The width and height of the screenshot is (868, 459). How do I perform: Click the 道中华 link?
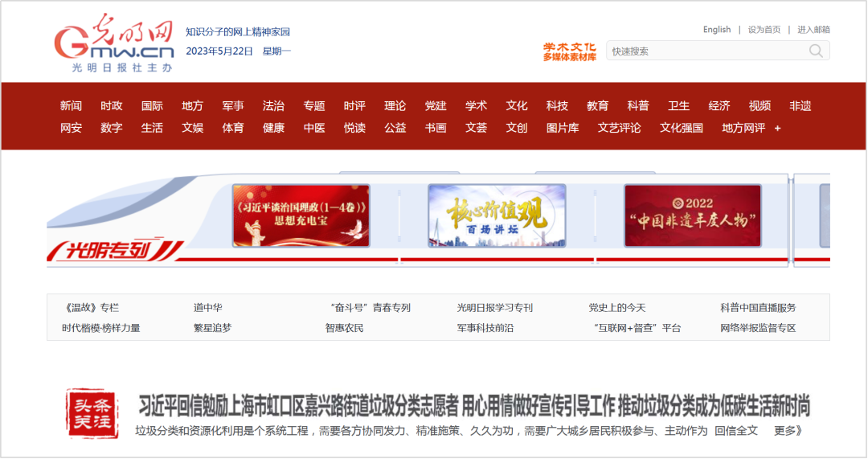pos(207,307)
